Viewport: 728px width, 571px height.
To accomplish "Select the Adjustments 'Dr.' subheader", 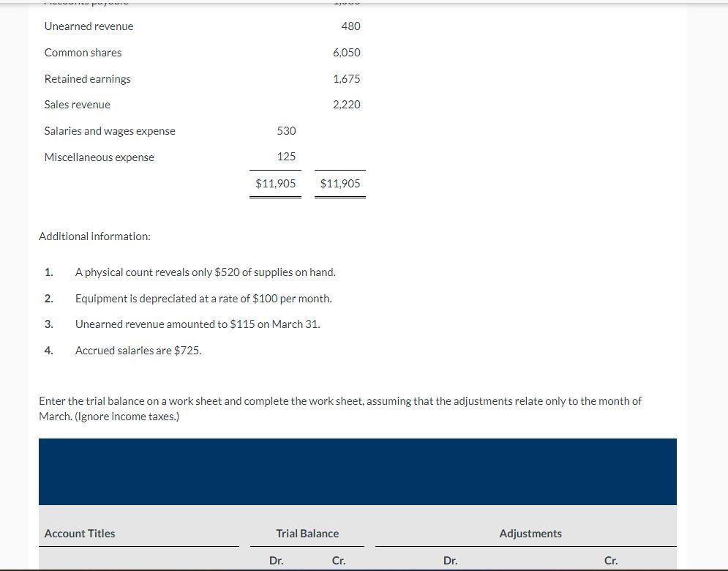I will click(x=451, y=561).
